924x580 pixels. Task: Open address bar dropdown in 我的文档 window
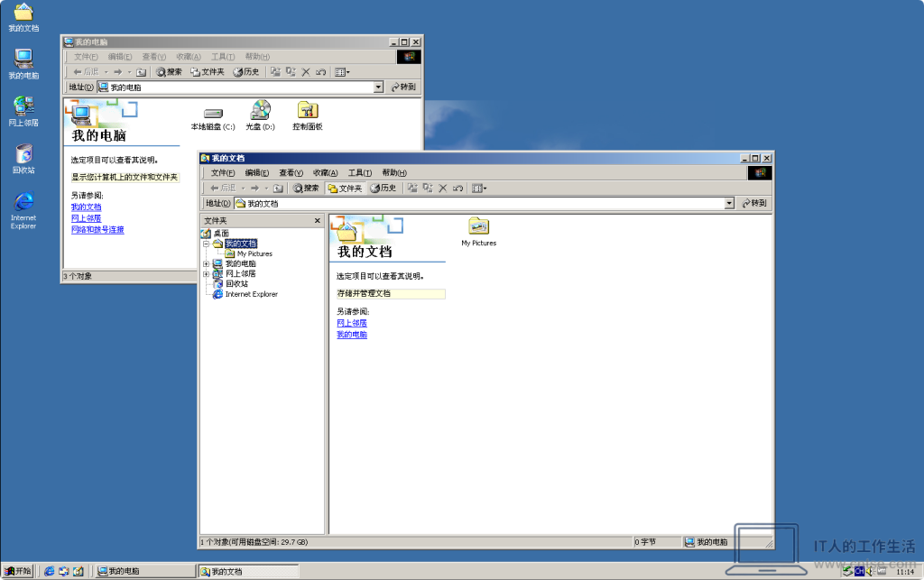pyautogui.click(x=729, y=203)
